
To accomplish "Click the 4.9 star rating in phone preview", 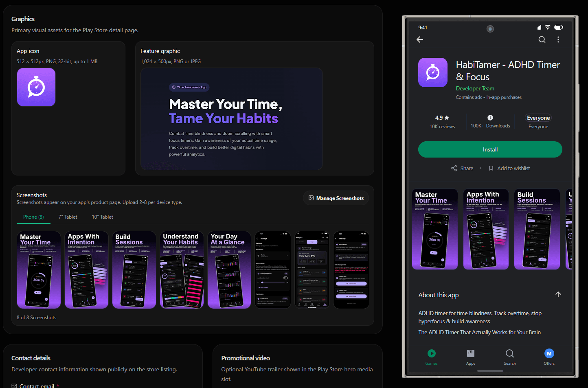I will pyautogui.click(x=442, y=118).
